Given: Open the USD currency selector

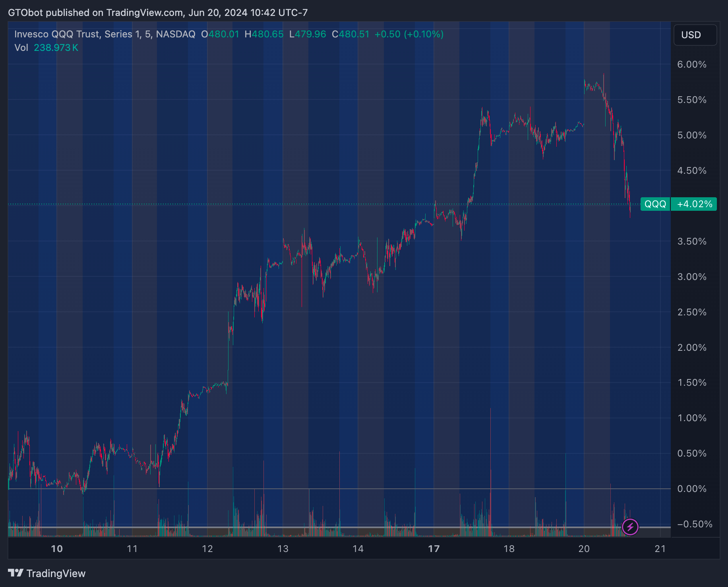Looking at the screenshot, I should coord(695,35).
